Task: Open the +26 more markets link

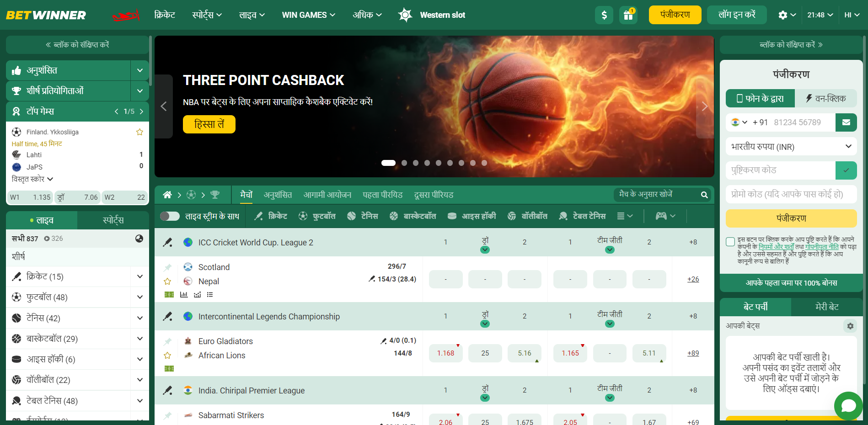Action: coord(693,279)
